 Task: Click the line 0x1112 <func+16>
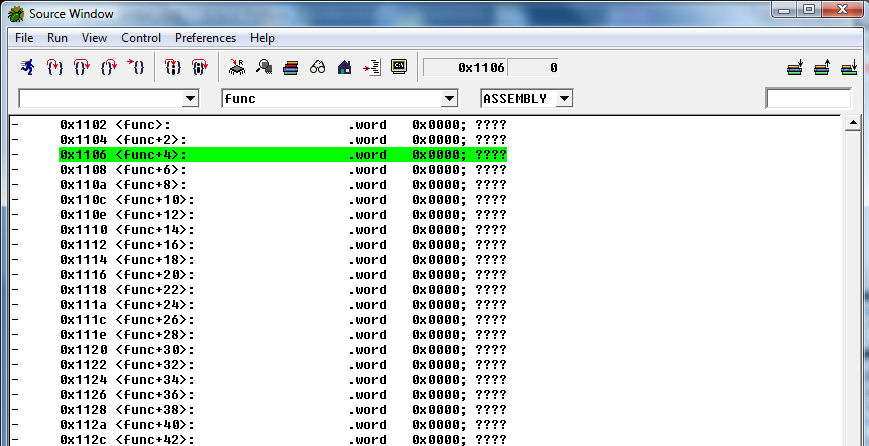tap(283, 244)
